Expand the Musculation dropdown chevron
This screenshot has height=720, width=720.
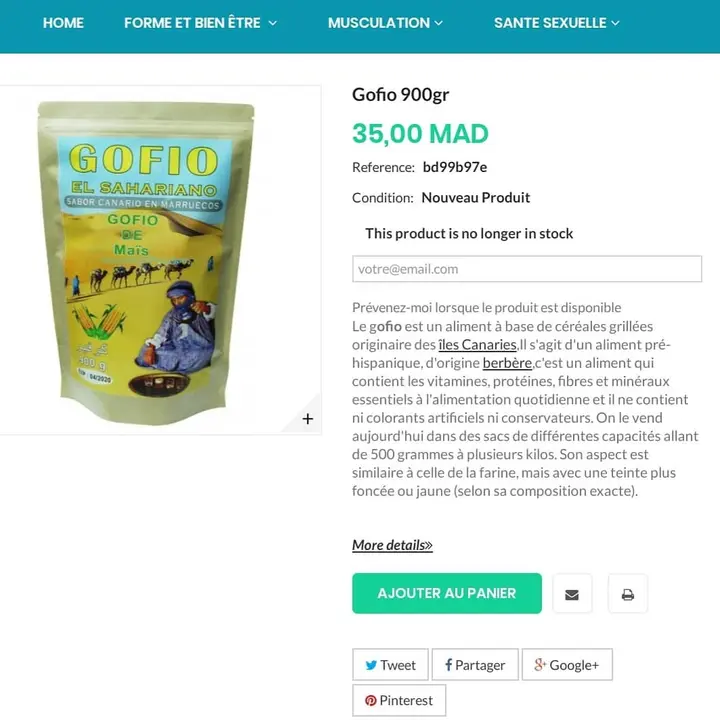pos(439,23)
